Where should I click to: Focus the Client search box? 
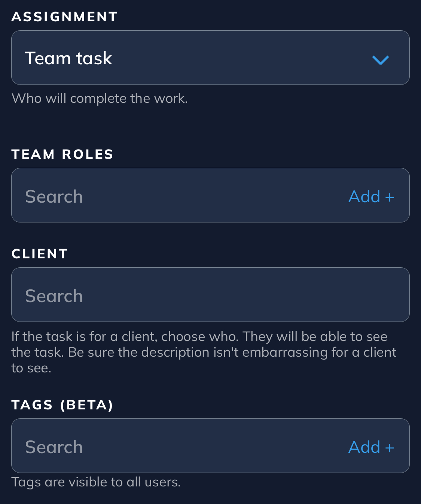(210, 295)
